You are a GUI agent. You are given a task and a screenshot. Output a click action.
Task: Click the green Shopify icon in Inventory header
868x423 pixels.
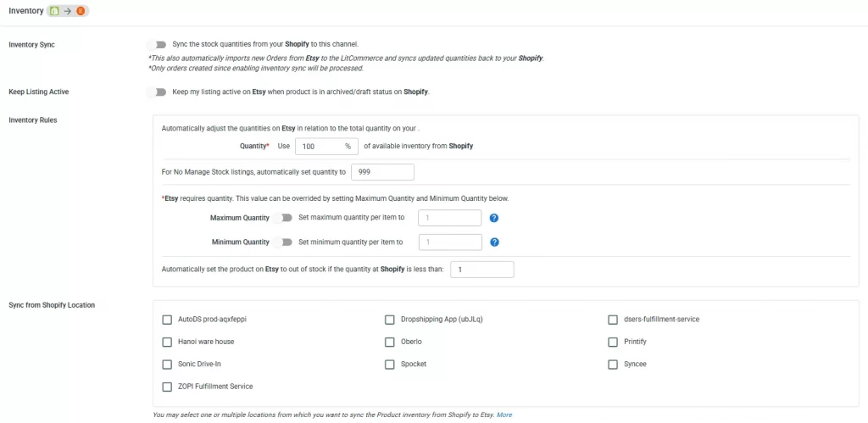point(54,11)
